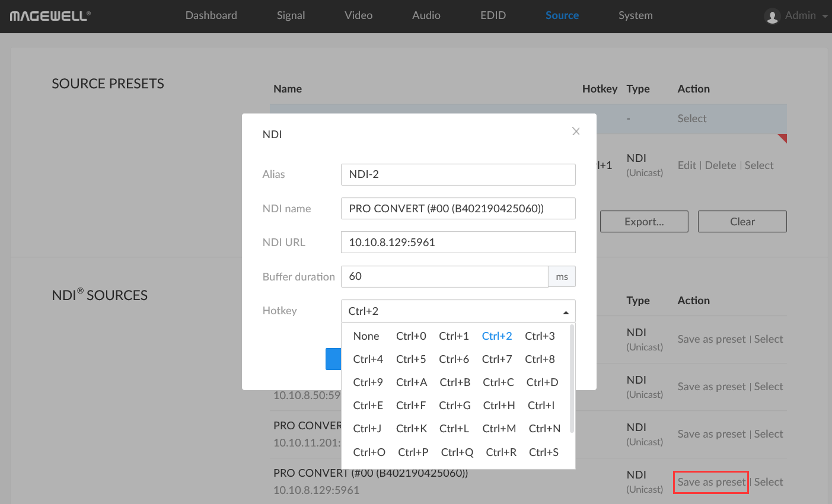Screen dimensions: 832x504
Task: Click Ctrl+P in the dropdown
Action: click(x=413, y=452)
